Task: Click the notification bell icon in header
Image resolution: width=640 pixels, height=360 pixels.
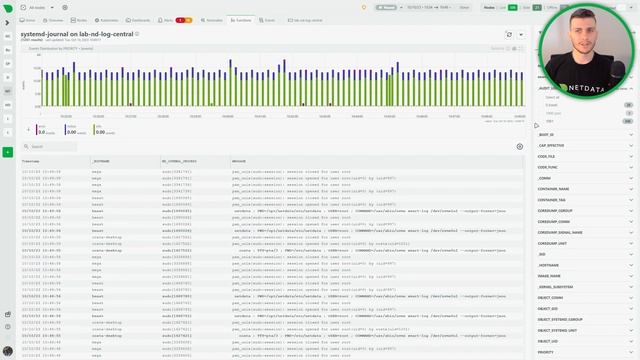Action: tap(364, 7)
